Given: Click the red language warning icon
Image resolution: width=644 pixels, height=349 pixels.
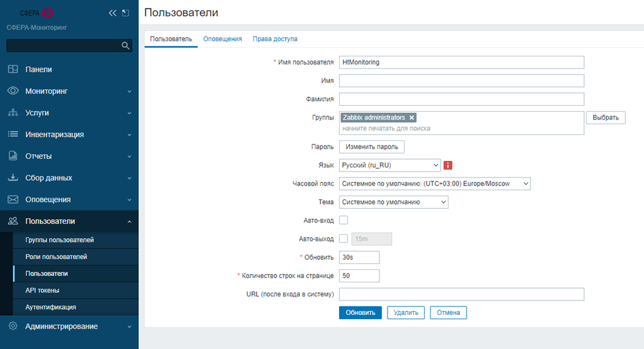Looking at the screenshot, I should (x=448, y=165).
